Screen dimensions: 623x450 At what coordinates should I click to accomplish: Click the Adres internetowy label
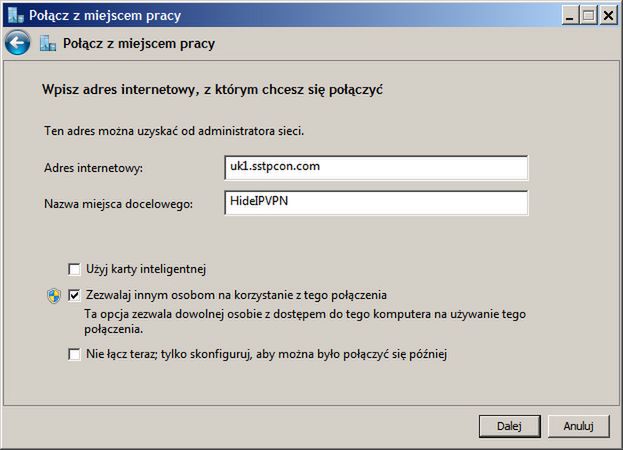coord(93,168)
